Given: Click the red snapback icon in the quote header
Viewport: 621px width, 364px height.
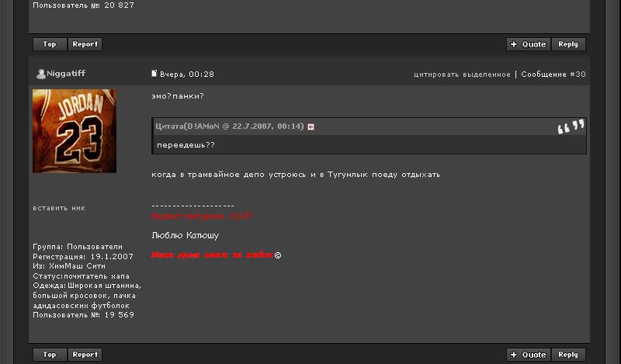Looking at the screenshot, I should (x=311, y=127).
